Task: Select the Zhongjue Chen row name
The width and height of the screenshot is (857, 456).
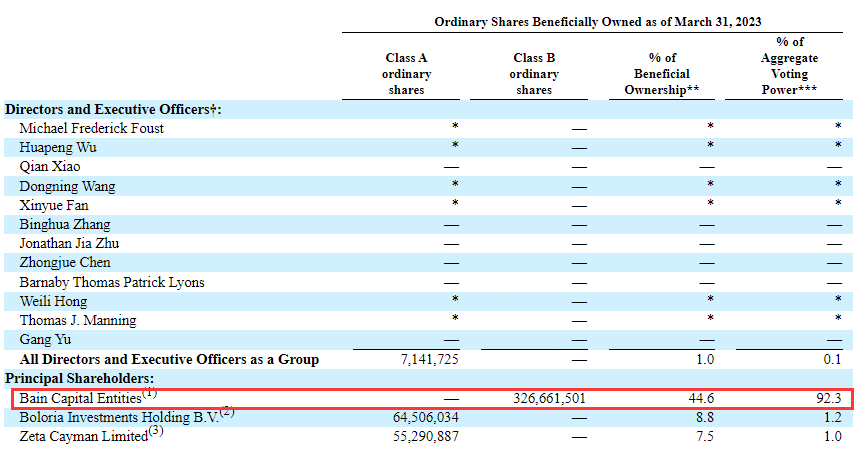Action: point(64,263)
